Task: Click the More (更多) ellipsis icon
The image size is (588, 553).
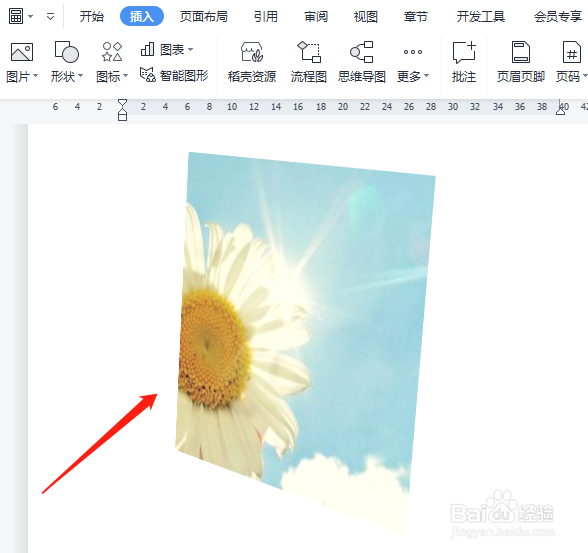Action: pos(412,52)
